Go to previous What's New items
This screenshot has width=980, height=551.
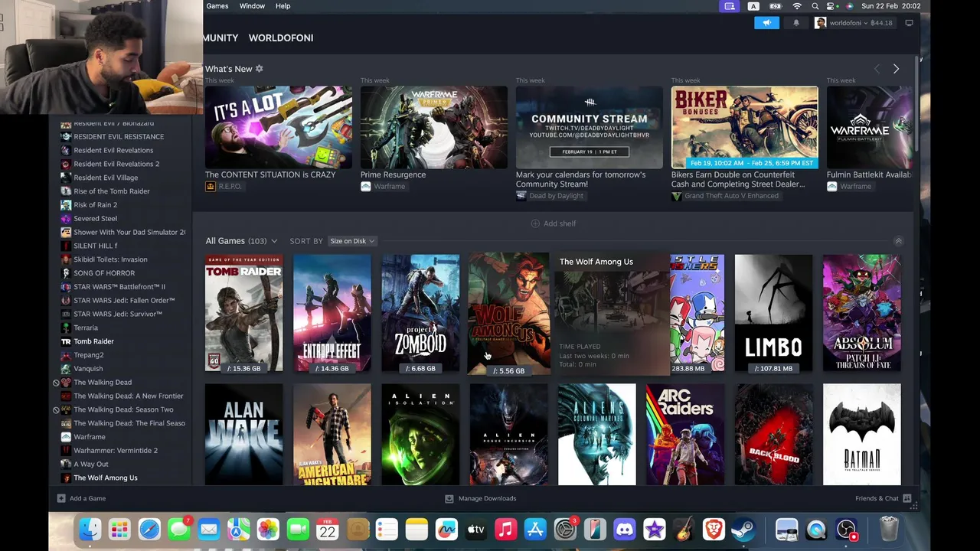coord(877,69)
